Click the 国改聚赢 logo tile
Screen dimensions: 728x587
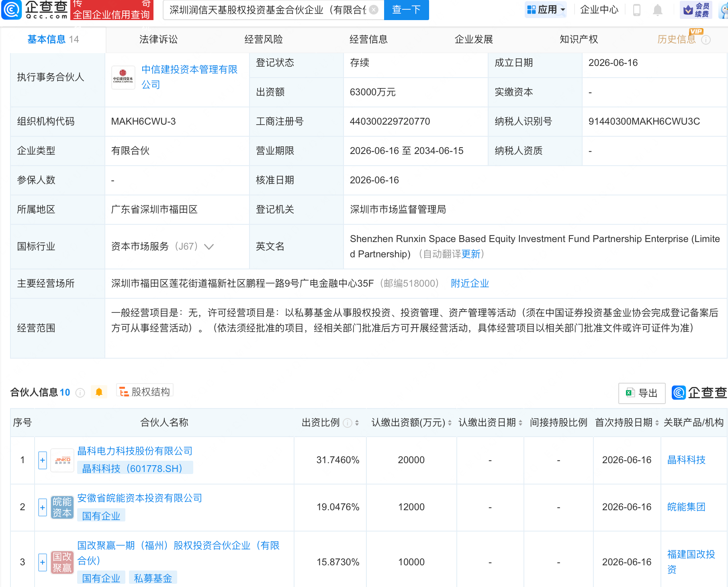click(x=62, y=562)
